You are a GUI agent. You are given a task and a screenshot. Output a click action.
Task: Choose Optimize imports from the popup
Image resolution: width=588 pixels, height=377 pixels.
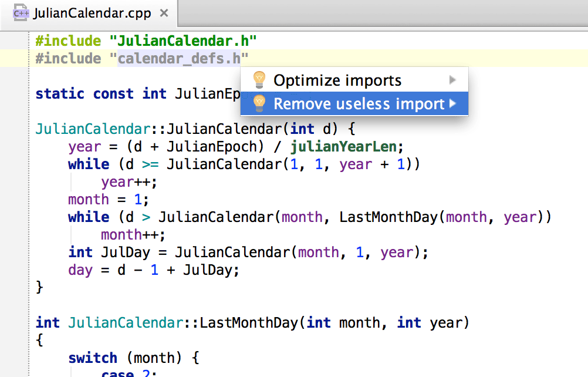tap(337, 80)
